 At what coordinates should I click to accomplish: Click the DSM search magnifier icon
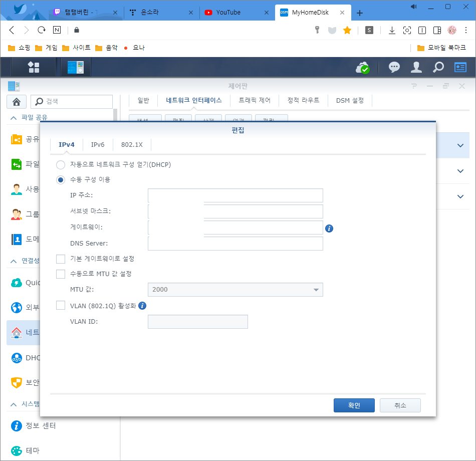438,67
